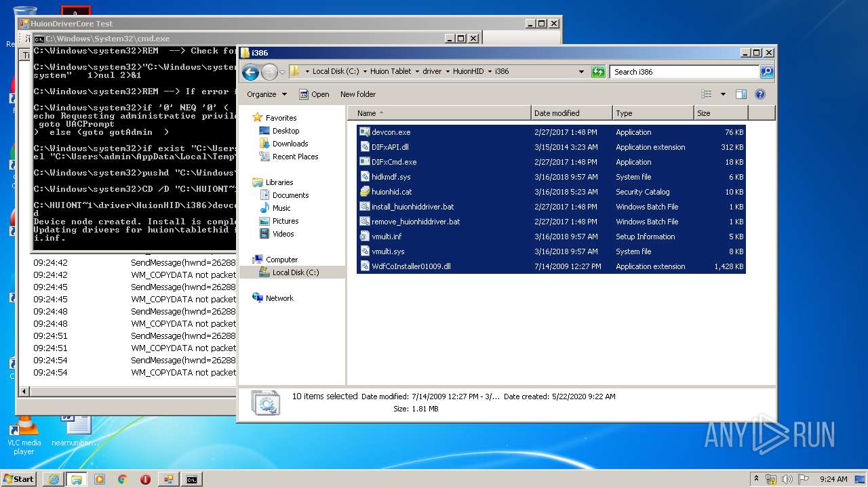Viewport: 868px width, 488px height.
Task: Open the Organize dropdown menu
Action: click(267, 94)
